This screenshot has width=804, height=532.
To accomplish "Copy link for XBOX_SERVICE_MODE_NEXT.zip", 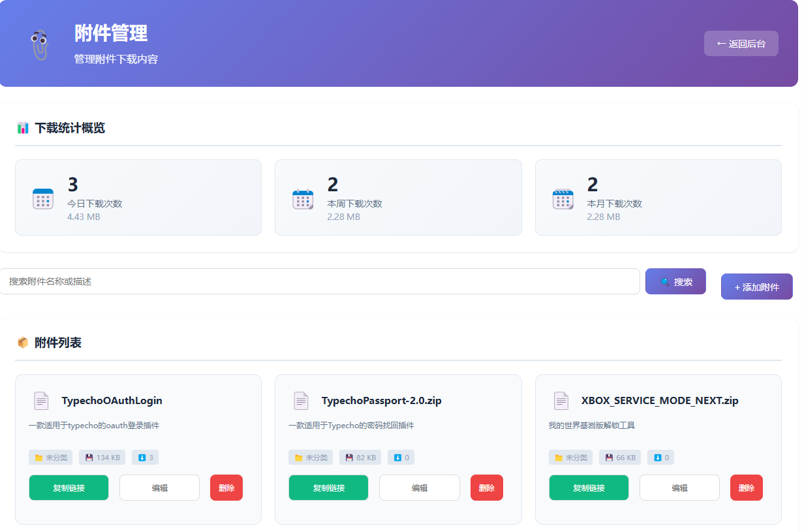I will (588, 488).
